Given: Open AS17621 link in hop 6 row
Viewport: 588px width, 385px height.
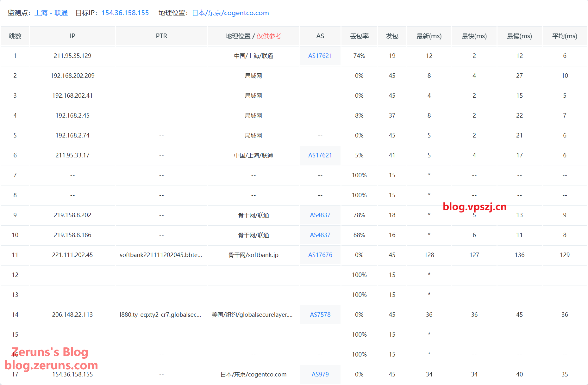Looking at the screenshot, I should tap(320, 156).
